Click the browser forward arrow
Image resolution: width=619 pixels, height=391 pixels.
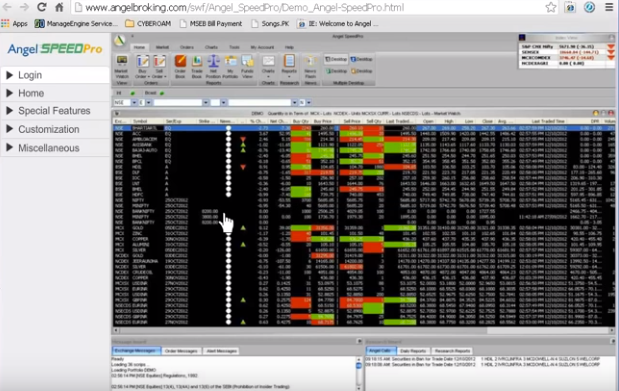tap(24, 7)
